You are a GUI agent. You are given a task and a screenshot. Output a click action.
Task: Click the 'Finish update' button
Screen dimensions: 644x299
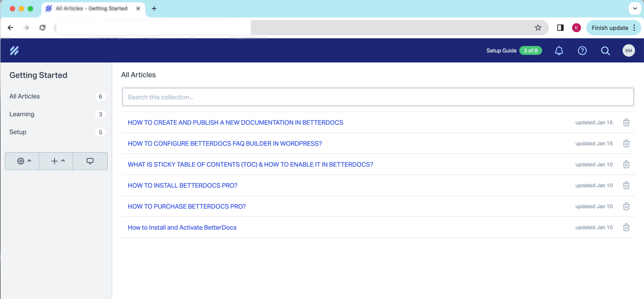[x=610, y=27]
